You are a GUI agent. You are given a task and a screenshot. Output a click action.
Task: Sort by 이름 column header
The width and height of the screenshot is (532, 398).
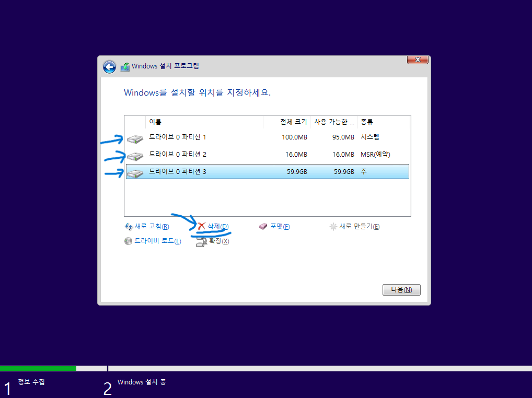point(204,122)
